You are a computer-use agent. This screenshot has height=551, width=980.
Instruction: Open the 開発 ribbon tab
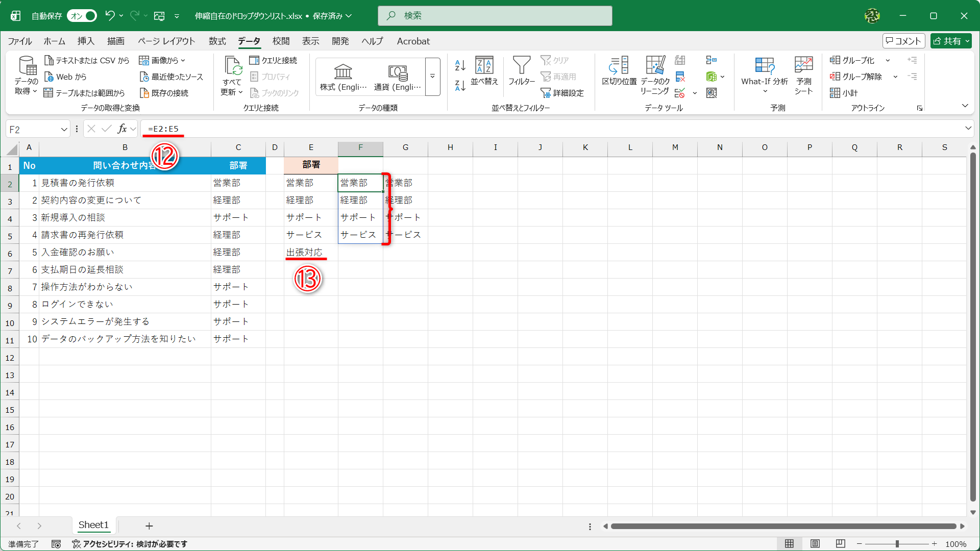pos(340,41)
